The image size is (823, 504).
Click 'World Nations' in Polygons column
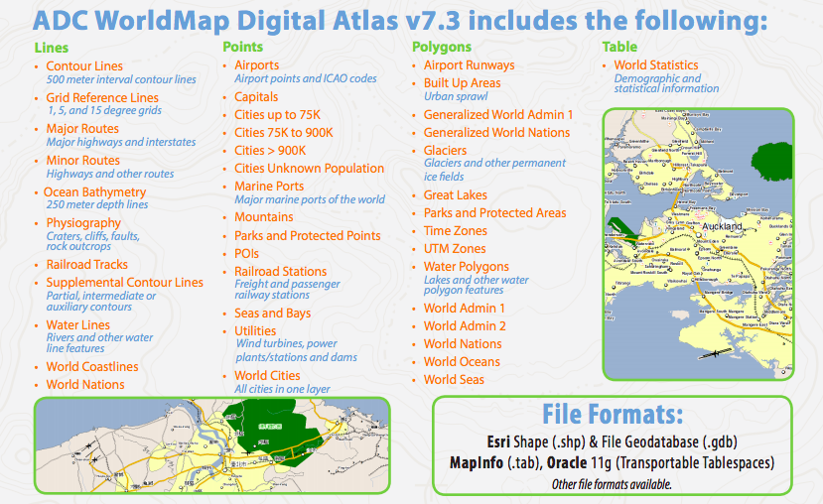click(463, 343)
